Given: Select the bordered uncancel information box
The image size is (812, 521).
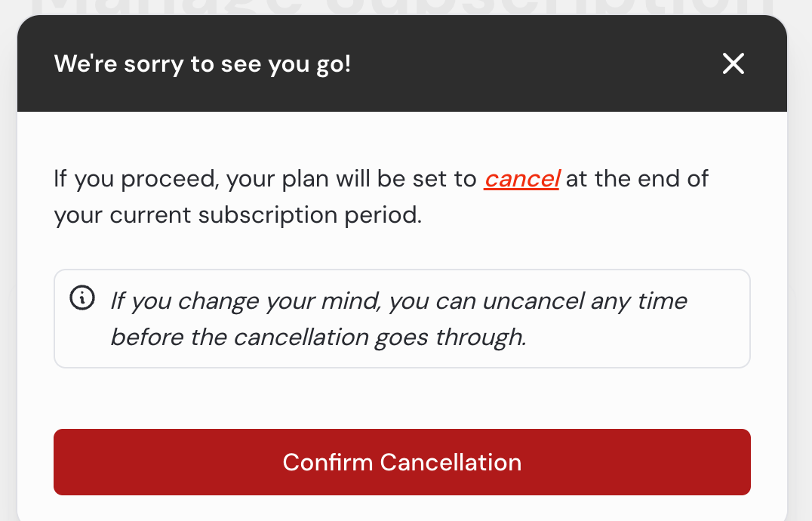Looking at the screenshot, I should pyautogui.click(x=402, y=319).
